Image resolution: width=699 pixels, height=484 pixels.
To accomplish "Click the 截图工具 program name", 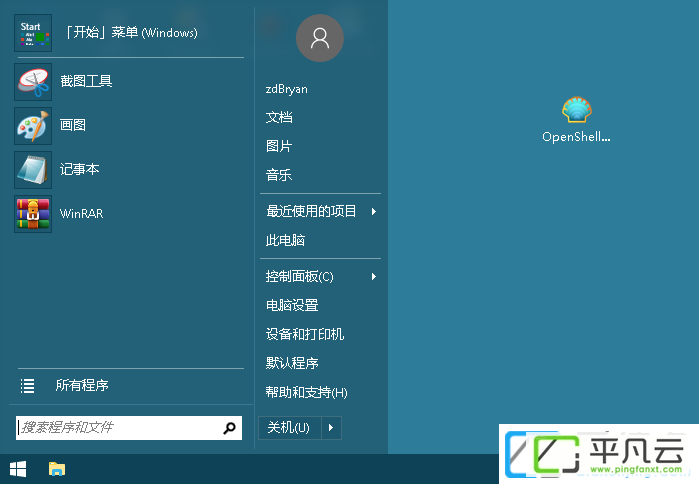I will (x=86, y=81).
